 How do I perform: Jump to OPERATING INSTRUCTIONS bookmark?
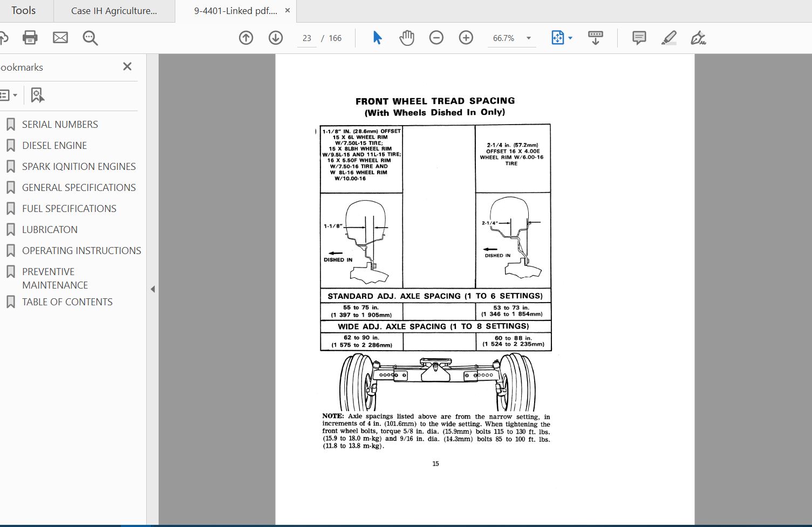(x=81, y=251)
